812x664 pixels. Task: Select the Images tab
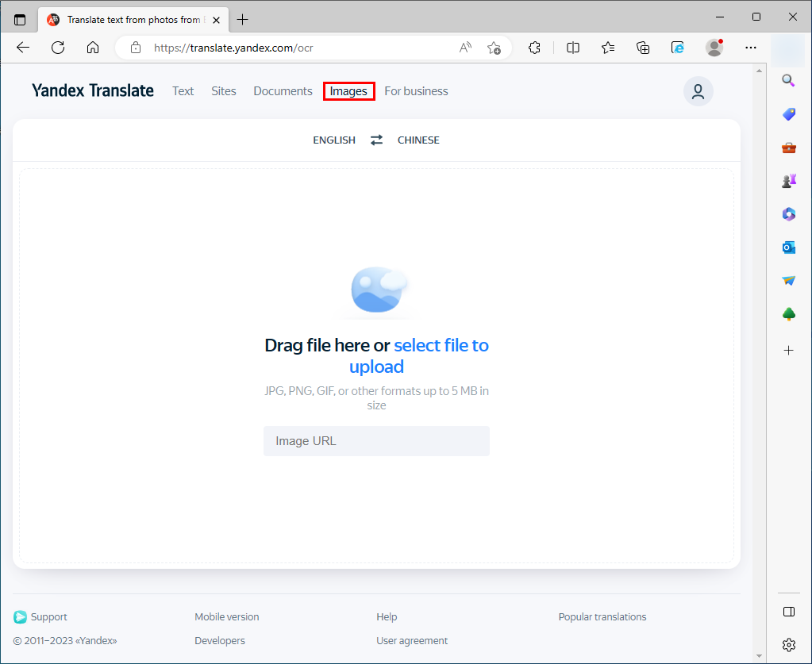(x=348, y=91)
